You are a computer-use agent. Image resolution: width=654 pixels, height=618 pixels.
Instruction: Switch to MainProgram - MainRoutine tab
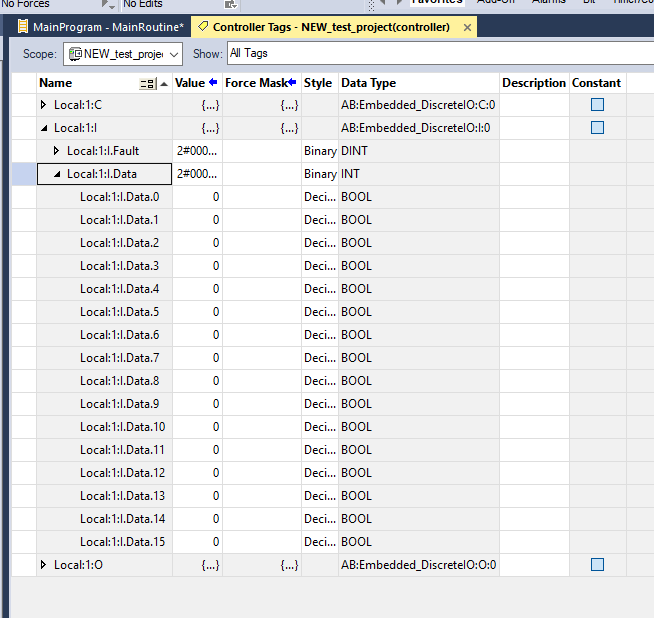pyautogui.click(x=100, y=27)
